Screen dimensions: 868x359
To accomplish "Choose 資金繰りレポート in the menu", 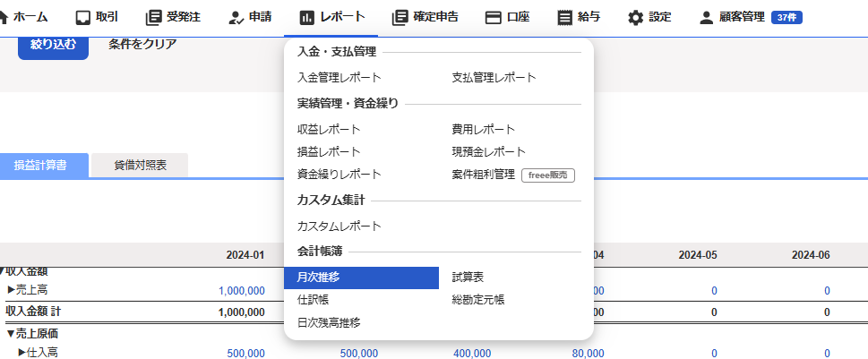I will click(339, 175).
